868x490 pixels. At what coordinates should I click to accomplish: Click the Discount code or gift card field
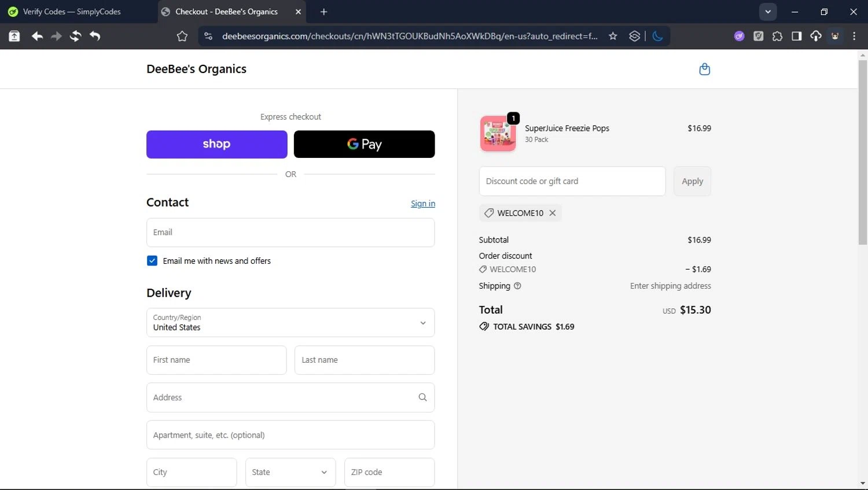coord(572,181)
